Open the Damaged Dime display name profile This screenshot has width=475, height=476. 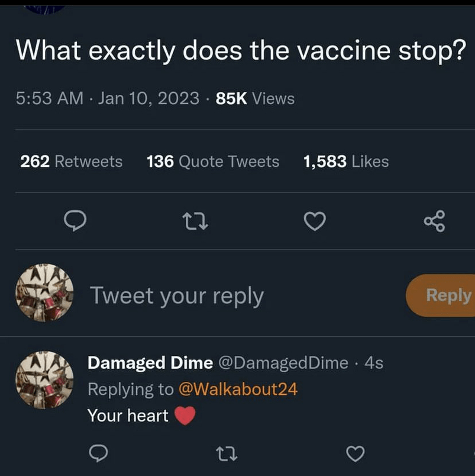pyautogui.click(x=150, y=363)
